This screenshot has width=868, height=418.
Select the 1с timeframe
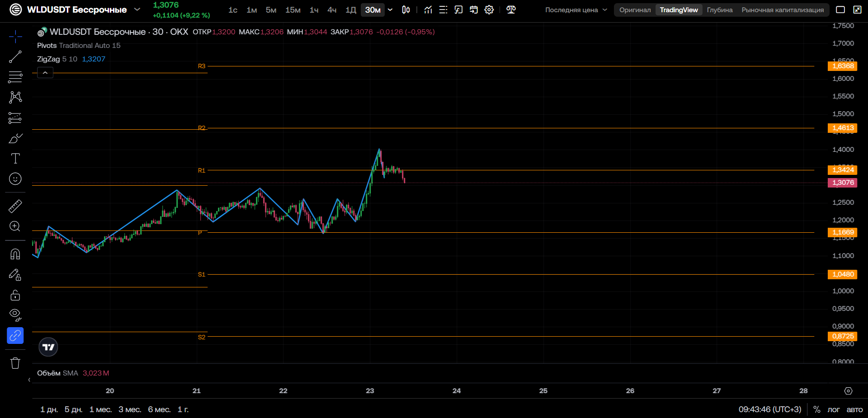233,10
